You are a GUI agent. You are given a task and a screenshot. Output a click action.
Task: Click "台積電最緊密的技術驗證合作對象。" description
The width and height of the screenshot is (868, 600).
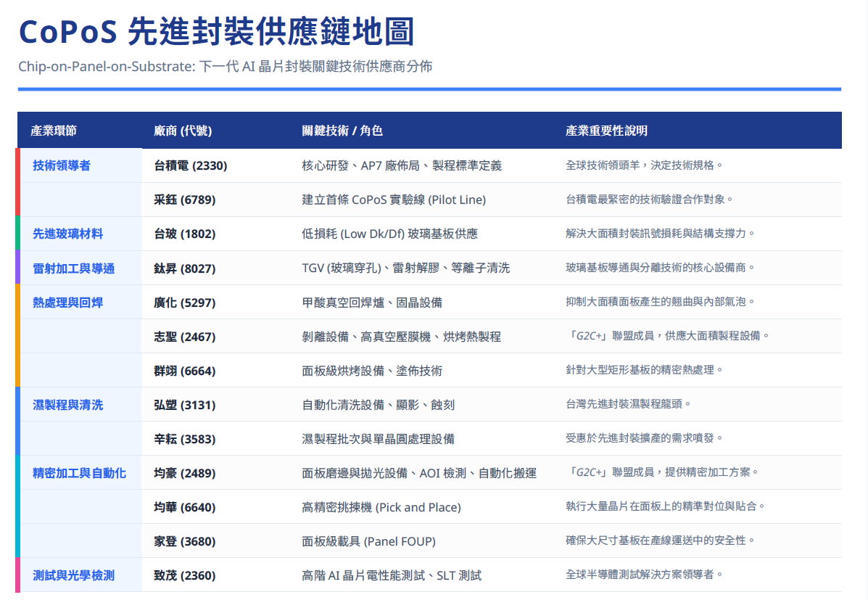(x=649, y=200)
